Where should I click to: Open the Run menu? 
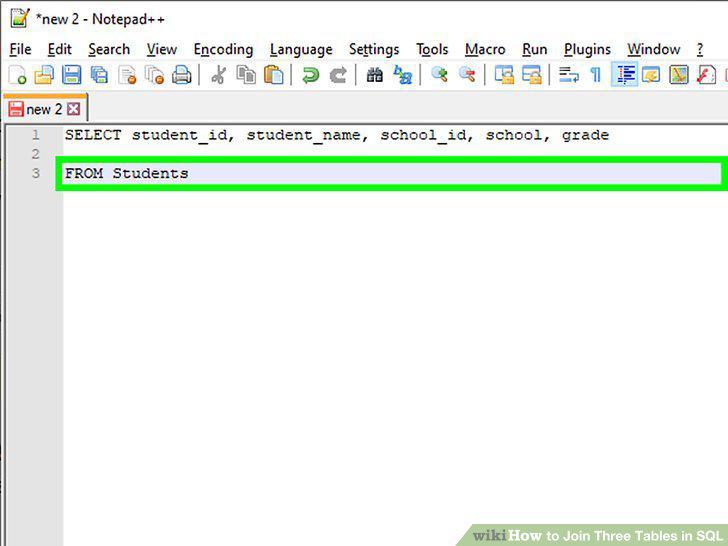click(534, 49)
